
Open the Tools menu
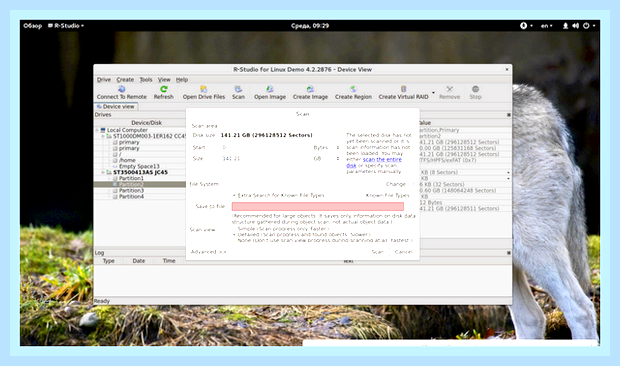146,79
